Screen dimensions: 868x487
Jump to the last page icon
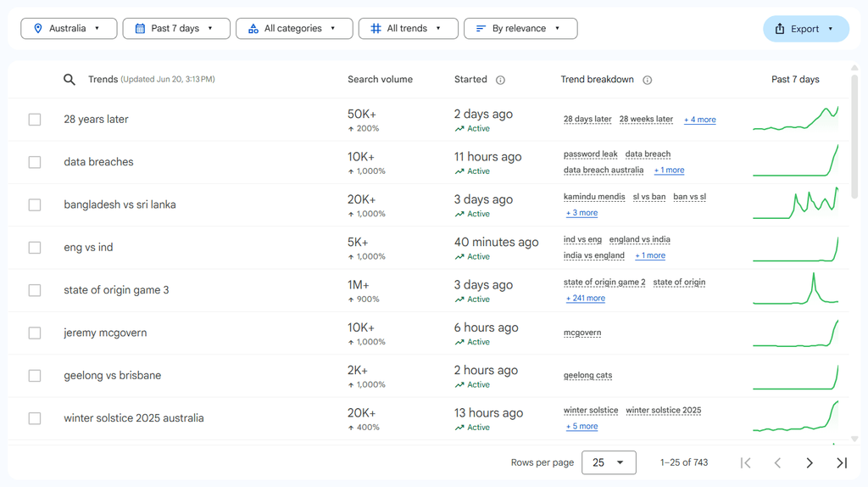(842, 462)
